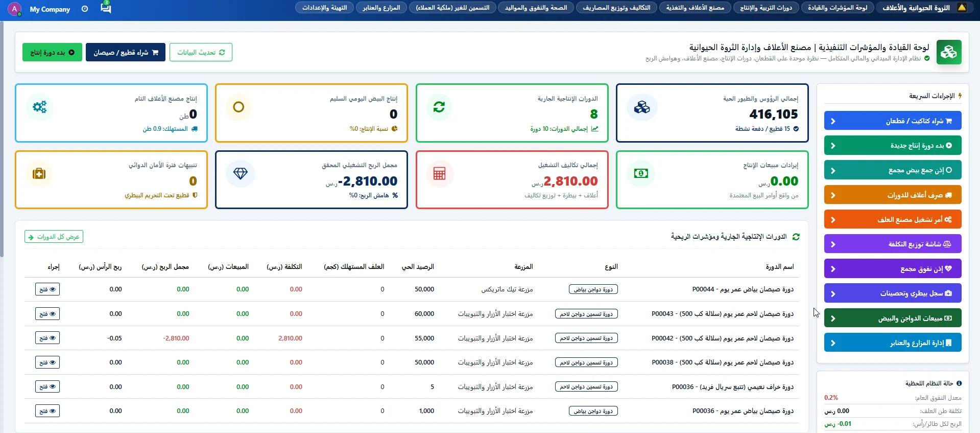Open the "التكاليف وتوزيع المصاريف" menu

click(x=617, y=8)
